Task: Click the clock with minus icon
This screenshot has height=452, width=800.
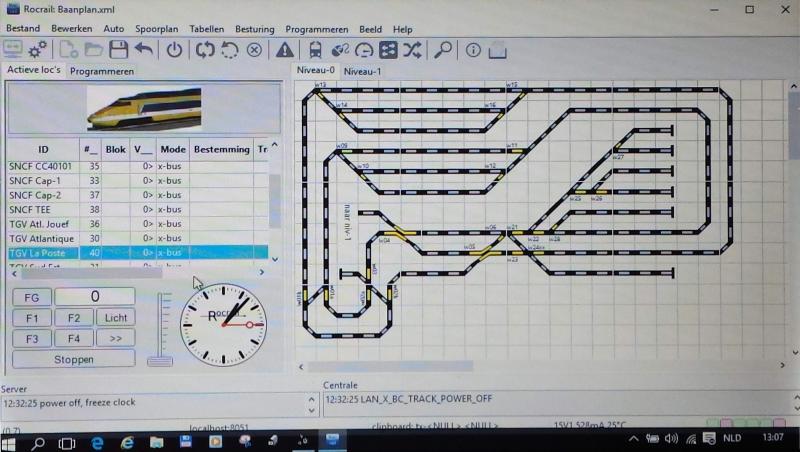Action: 364,50
